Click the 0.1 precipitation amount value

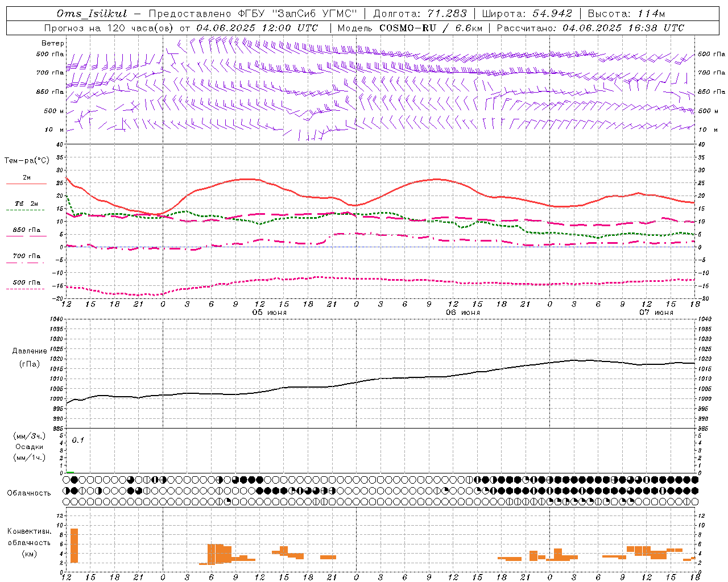coord(78,440)
